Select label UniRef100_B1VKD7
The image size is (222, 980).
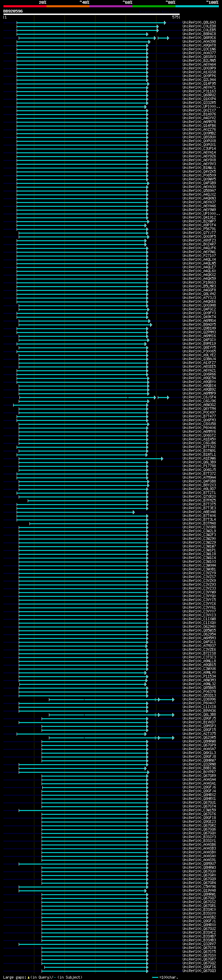point(199,722)
